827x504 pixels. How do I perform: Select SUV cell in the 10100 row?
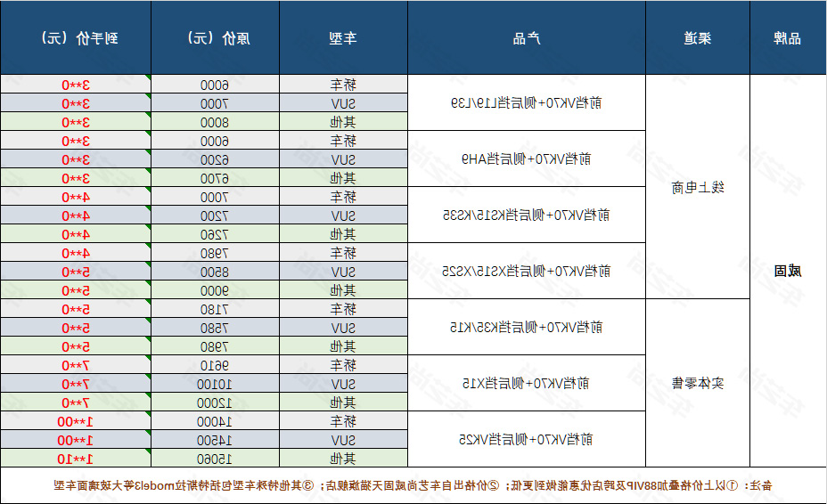tap(343, 384)
